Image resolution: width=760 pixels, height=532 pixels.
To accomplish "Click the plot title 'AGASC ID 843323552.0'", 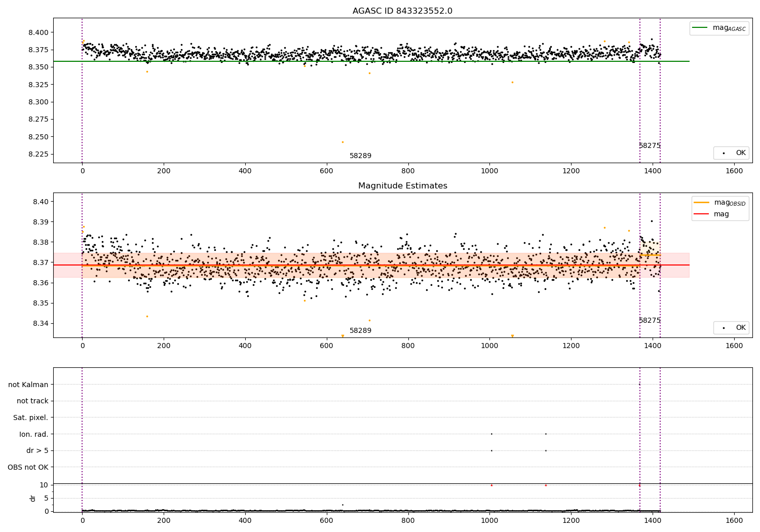I will [402, 11].
